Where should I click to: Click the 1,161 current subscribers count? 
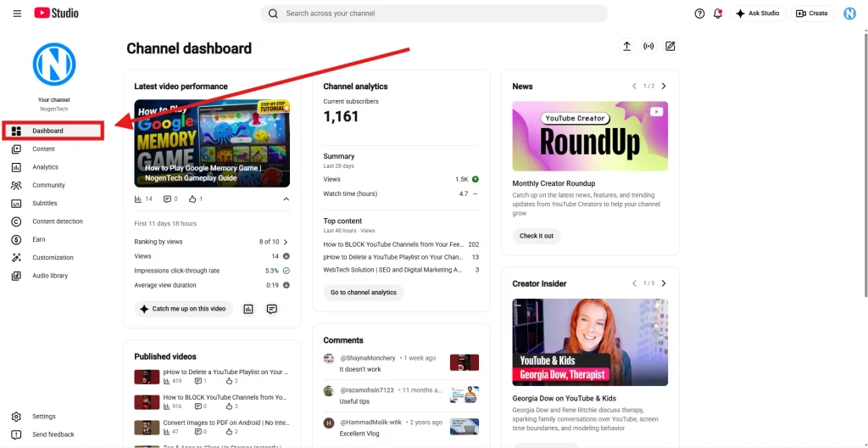click(341, 116)
